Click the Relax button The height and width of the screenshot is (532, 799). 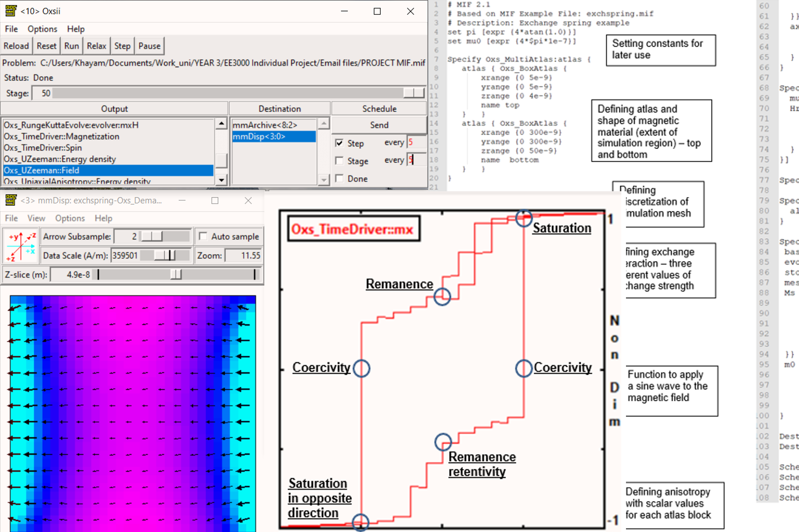pos(97,46)
